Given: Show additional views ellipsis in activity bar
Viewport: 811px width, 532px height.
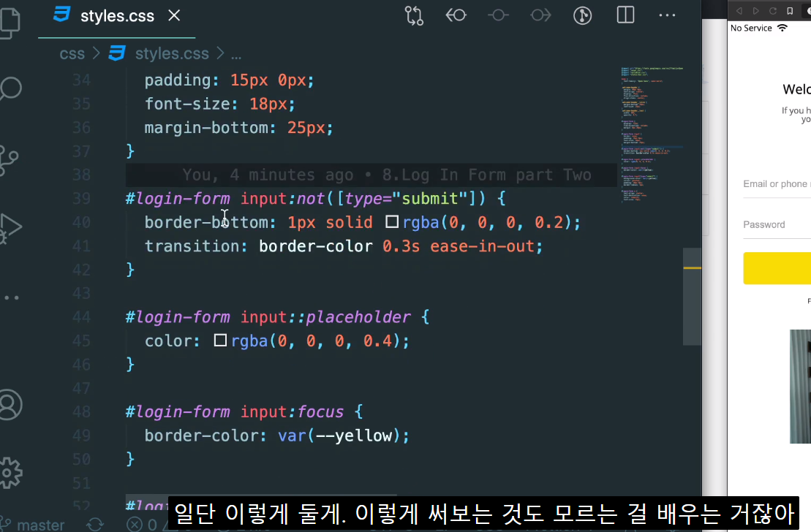Looking at the screenshot, I should 12,298.
